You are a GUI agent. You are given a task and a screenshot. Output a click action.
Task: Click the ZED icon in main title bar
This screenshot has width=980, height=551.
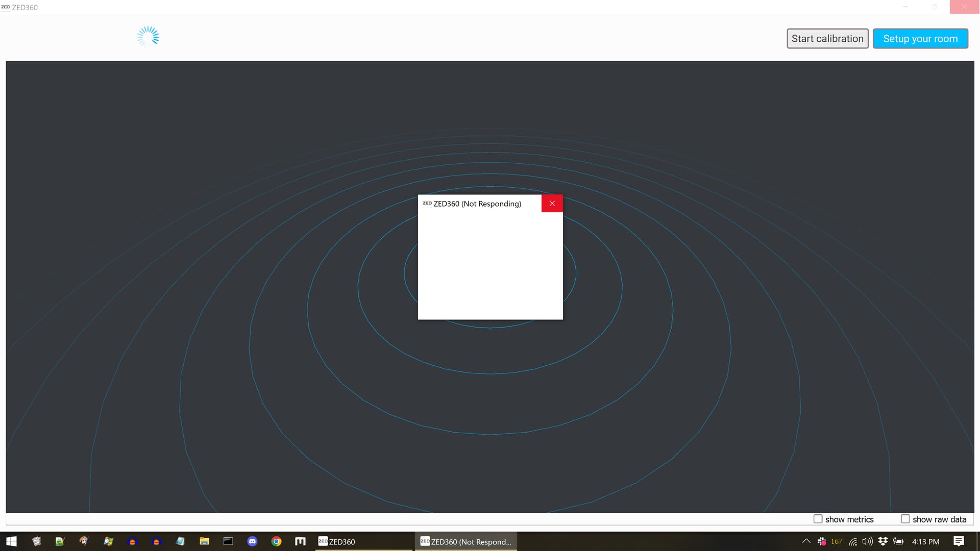click(6, 7)
